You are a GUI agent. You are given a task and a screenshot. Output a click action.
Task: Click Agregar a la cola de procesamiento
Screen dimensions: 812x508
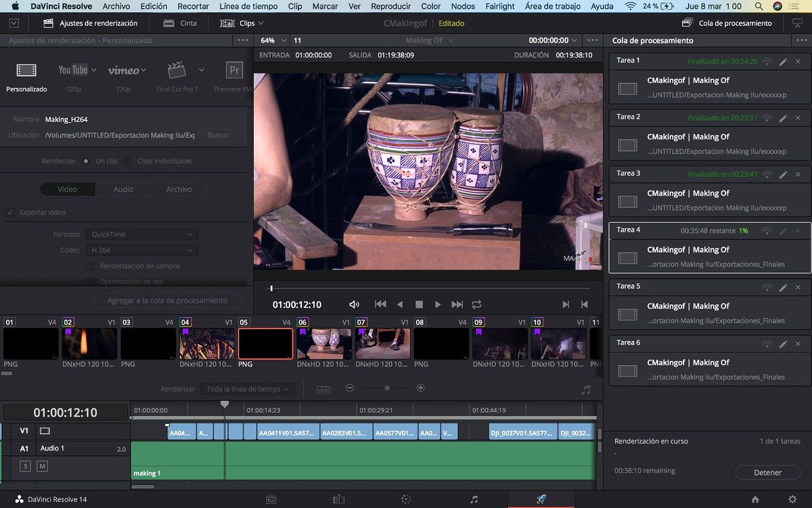pos(167,300)
